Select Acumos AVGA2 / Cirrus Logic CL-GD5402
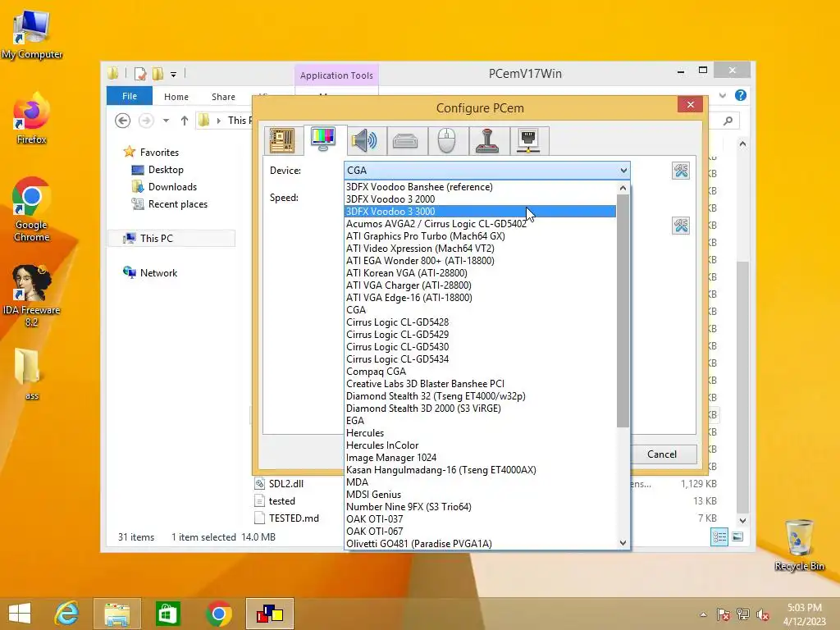Viewport: 840px width, 630px height. point(480,224)
